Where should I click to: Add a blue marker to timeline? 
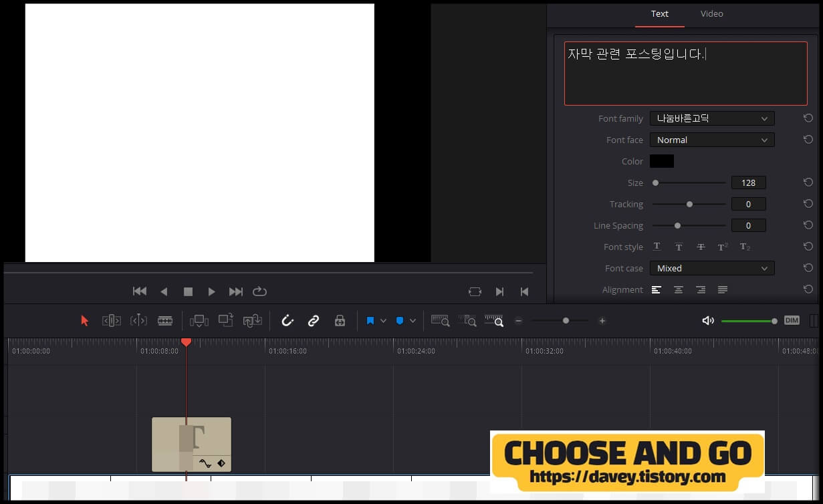point(400,321)
